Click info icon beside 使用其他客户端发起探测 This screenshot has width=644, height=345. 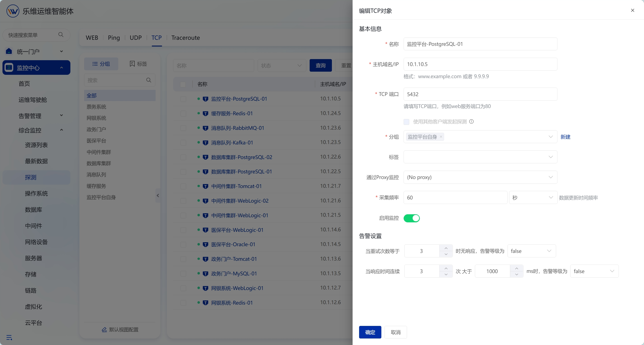coord(471,122)
